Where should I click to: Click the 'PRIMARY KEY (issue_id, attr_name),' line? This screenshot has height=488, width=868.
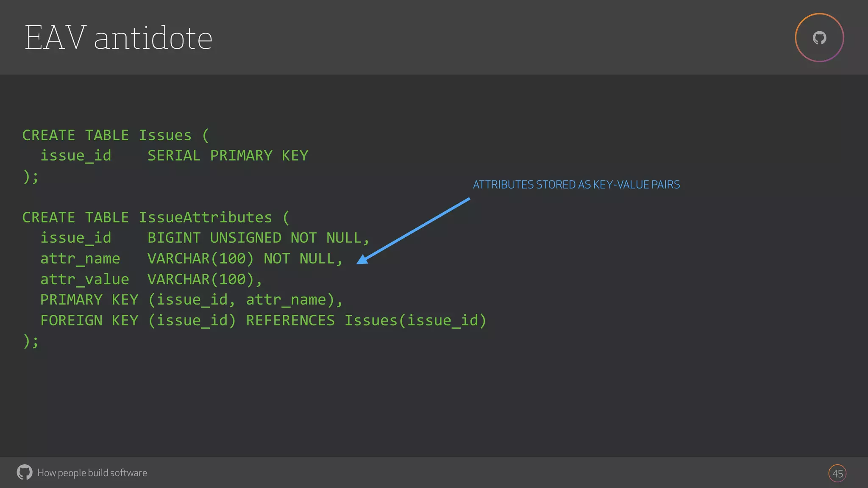(191, 299)
